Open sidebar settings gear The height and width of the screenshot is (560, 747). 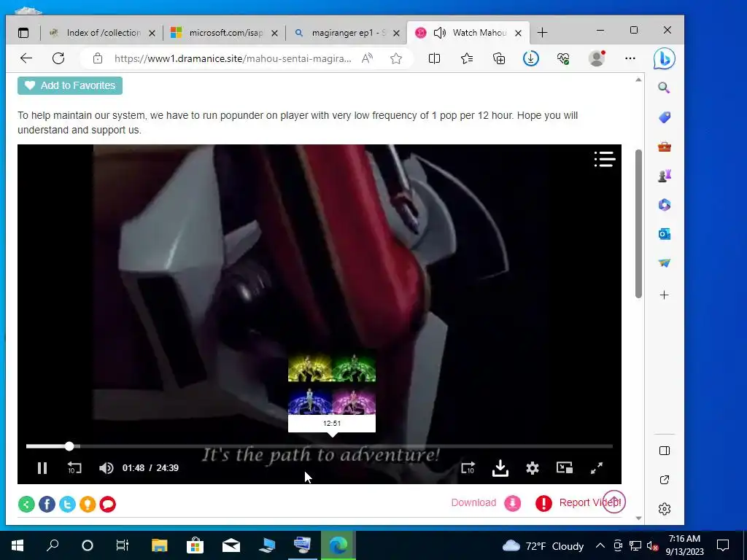[x=664, y=509]
